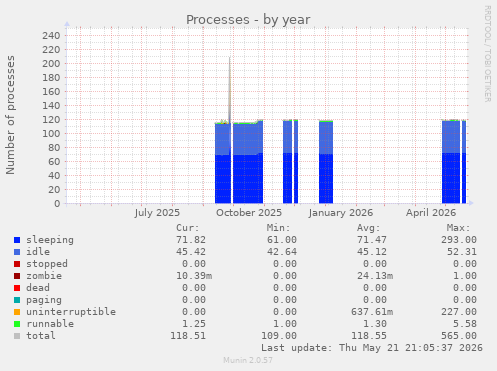The height and width of the screenshot is (371, 497).
Task: Click the 'runnable' legend label
Action: 50,324
